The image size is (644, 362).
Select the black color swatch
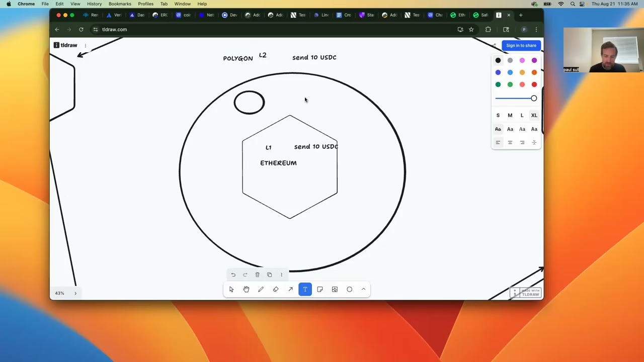pyautogui.click(x=498, y=60)
